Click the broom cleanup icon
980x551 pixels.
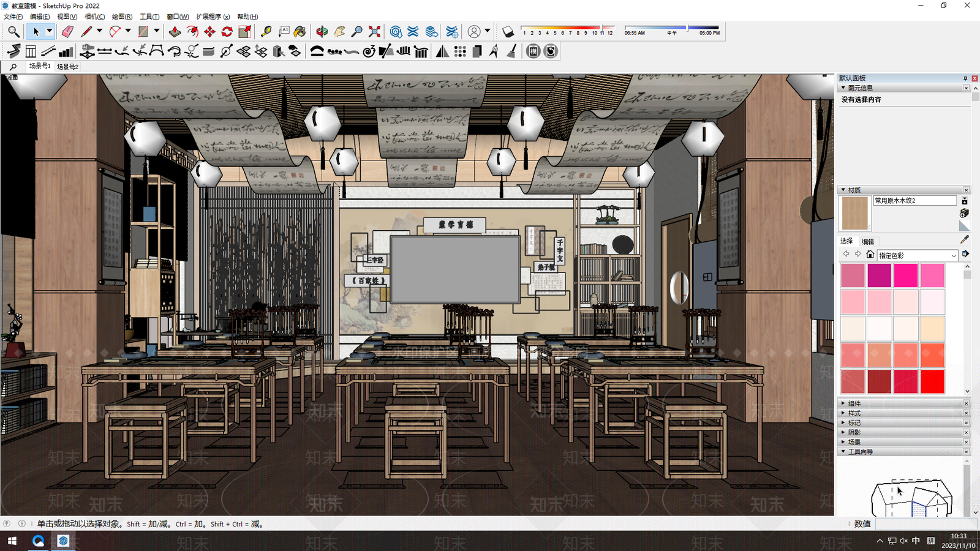[x=511, y=51]
